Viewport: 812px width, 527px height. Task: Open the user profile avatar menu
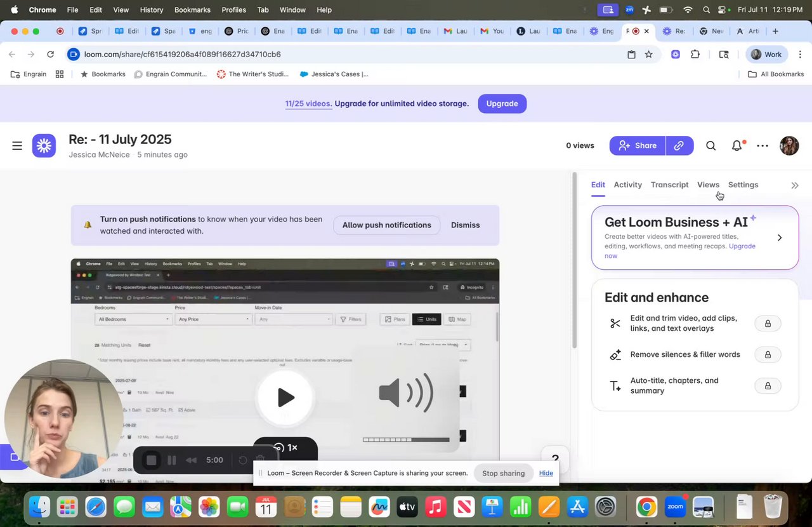[789, 145]
